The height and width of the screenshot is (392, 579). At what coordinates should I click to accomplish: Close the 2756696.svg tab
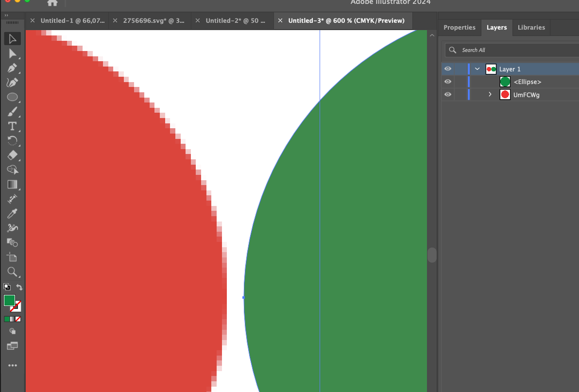coord(115,21)
